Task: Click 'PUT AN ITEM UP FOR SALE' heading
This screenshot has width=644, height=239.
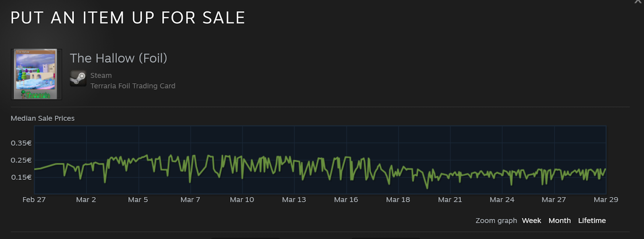Action: [128, 18]
